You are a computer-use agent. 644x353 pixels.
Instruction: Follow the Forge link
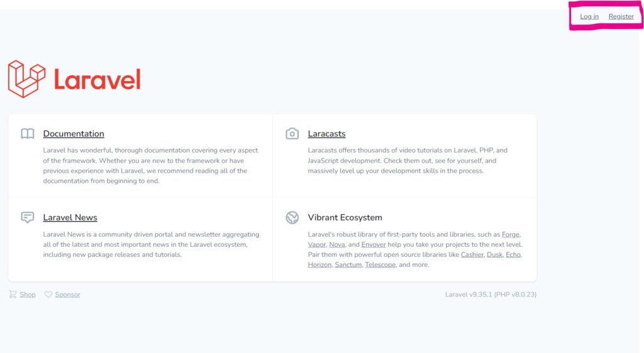click(510, 234)
